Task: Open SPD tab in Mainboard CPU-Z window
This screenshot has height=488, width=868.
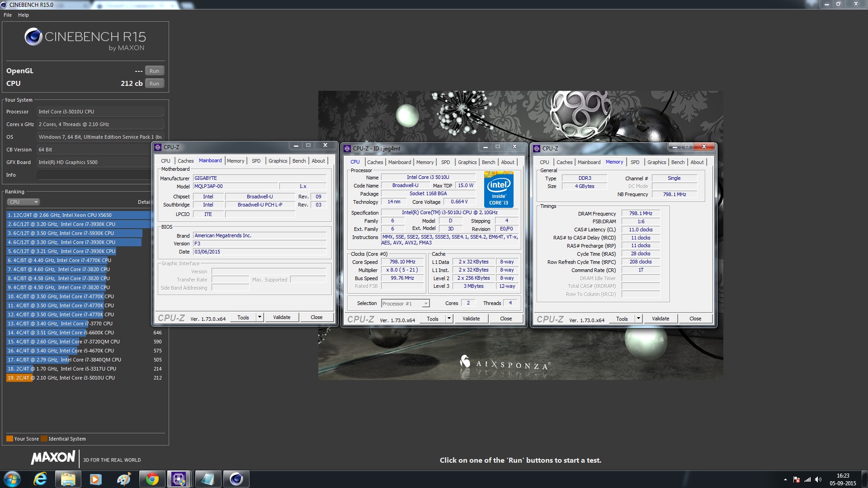Action: pos(256,161)
